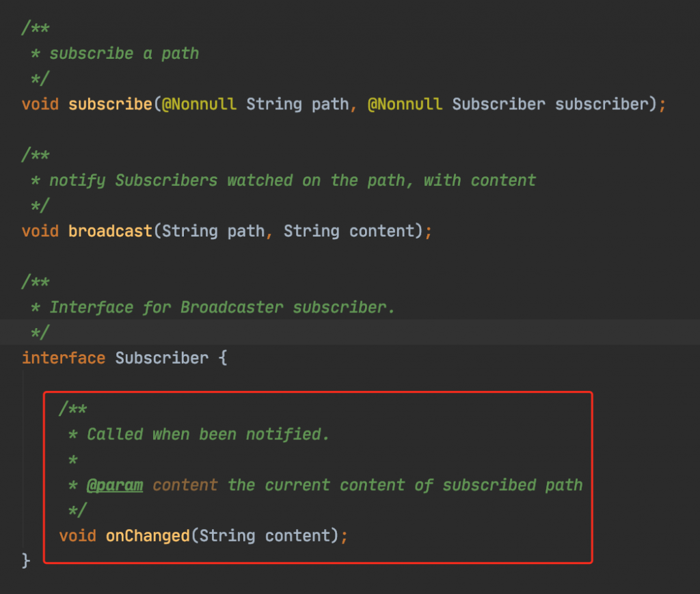The width and height of the screenshot is (700, 594).
Task: Click the first @Nonnull annotation before String path
Action: point(198,105)
